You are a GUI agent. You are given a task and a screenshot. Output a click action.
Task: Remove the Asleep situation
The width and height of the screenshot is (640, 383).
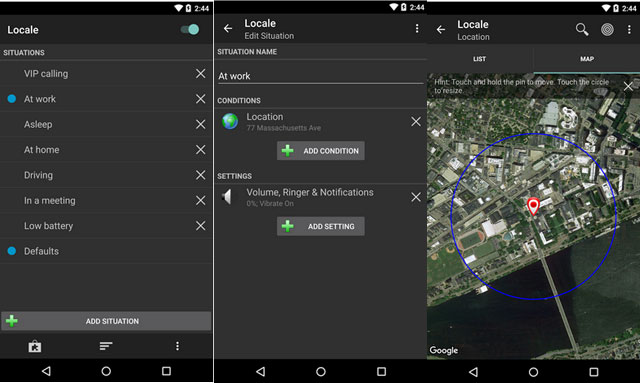200,124
